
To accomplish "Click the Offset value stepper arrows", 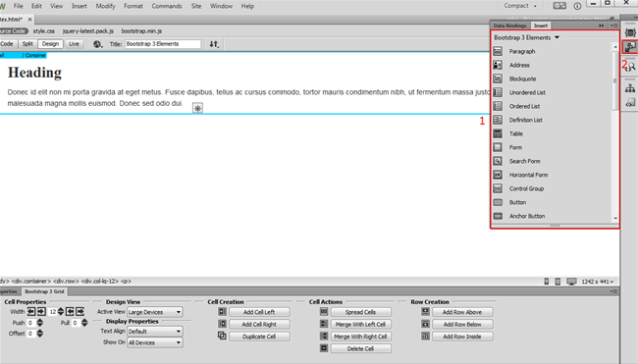I will click(x=40, y=333).
